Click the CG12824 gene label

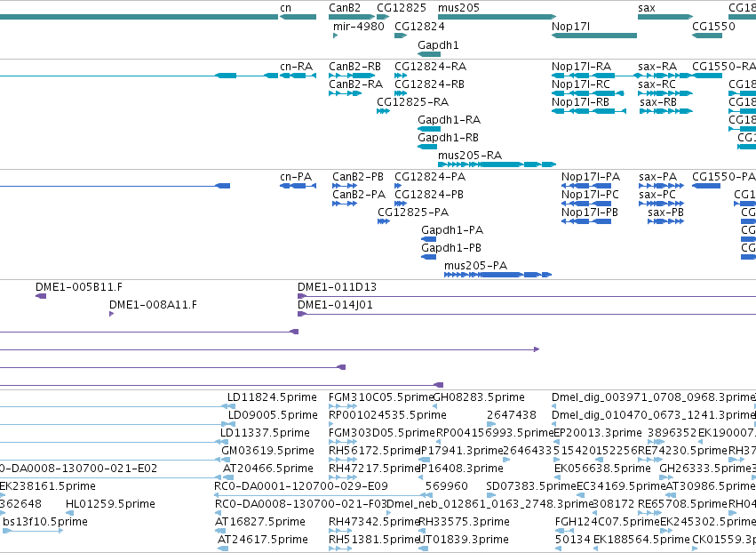point(419,26)
